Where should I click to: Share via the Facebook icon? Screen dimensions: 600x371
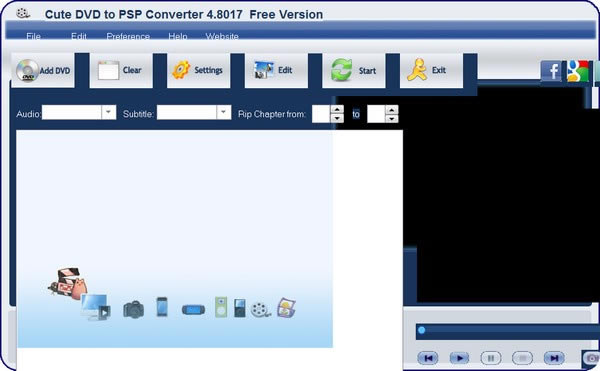pos(551,71)
